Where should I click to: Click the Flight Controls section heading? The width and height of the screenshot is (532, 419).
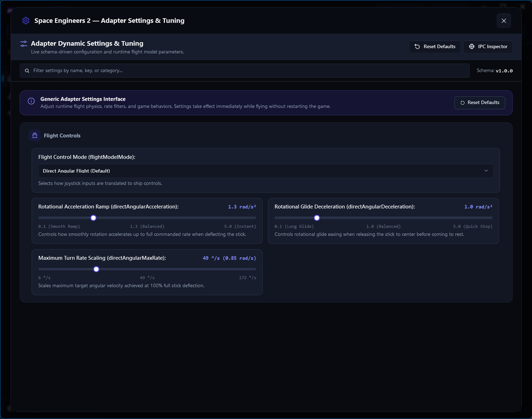coord(62,135)
